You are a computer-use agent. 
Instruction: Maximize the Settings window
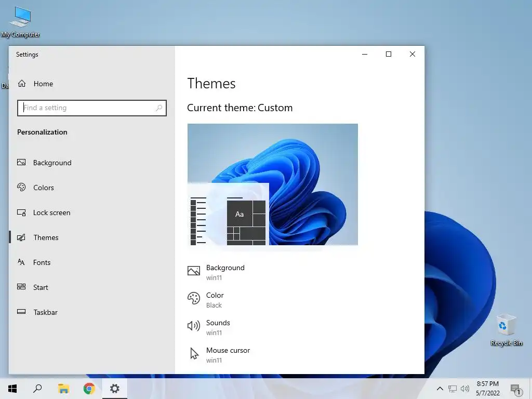(389, 54)
